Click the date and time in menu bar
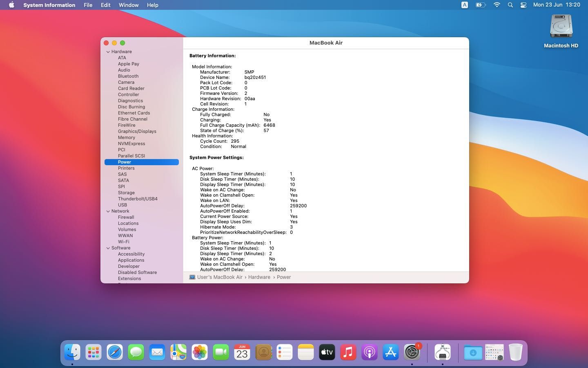Image resolution: width=588 pixels, height=368 pixels. click(557, 5)
